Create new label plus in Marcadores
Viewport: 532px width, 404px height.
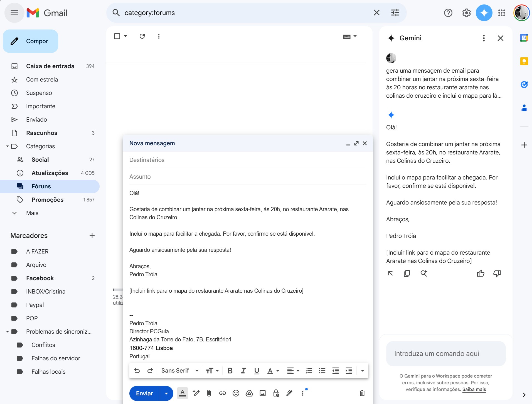pos(92,236)
